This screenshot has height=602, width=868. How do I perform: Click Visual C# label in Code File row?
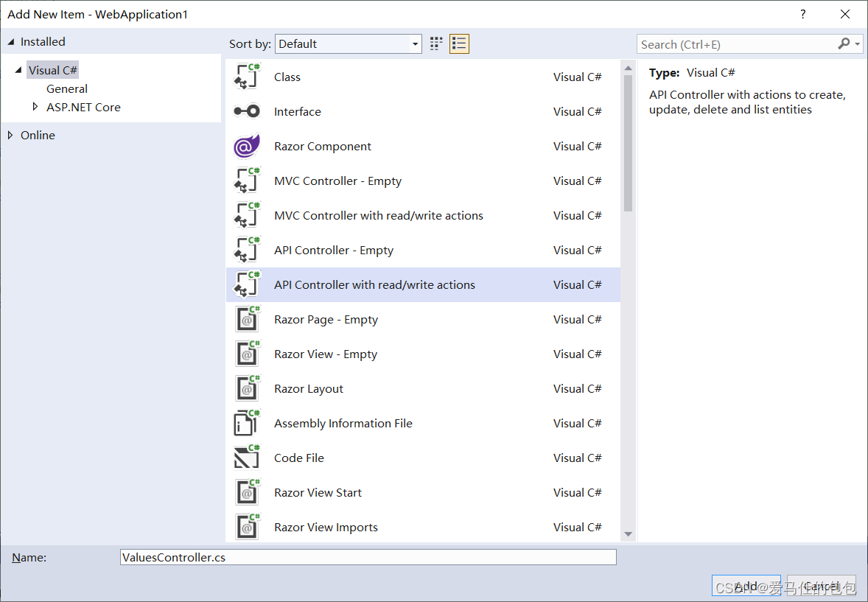(x=578, y=458)
